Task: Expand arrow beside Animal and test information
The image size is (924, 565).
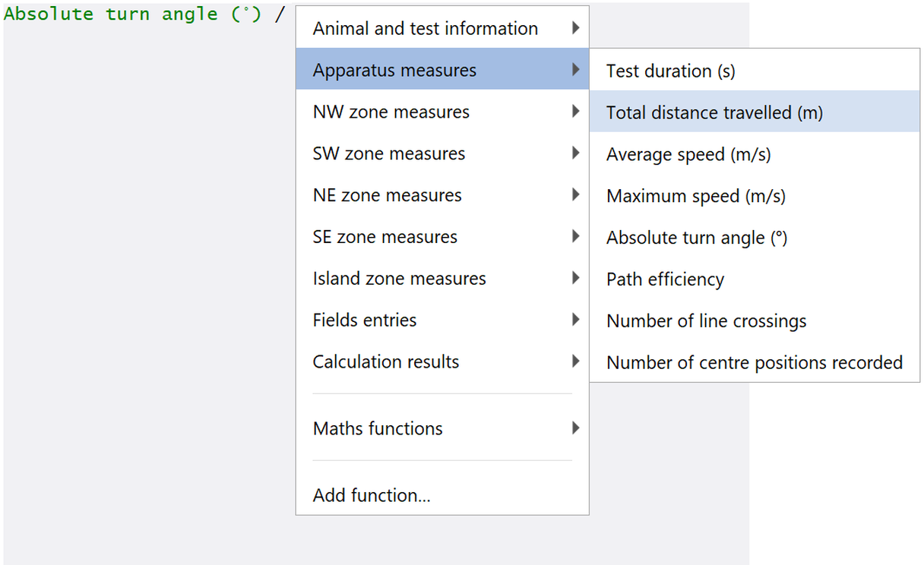Action: (575, 28)
